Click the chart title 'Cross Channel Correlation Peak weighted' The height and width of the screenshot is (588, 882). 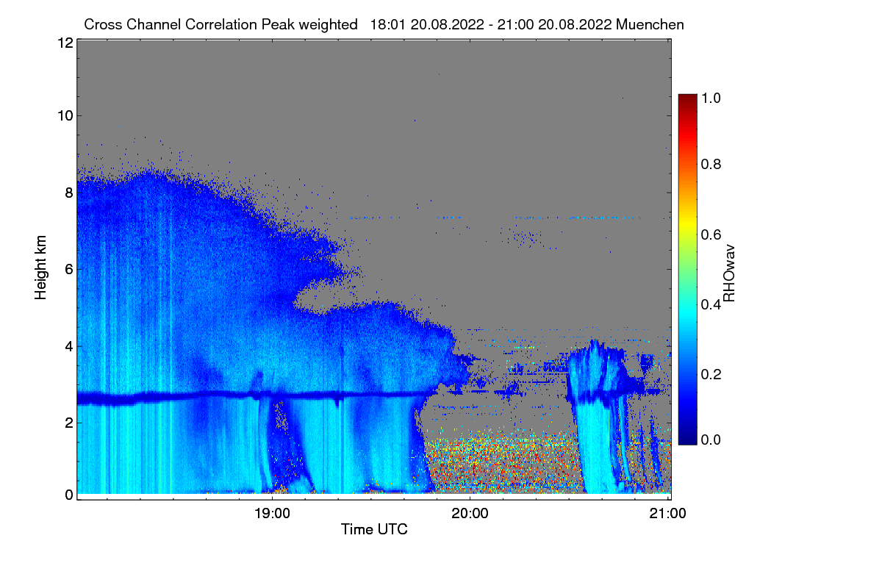221,24
